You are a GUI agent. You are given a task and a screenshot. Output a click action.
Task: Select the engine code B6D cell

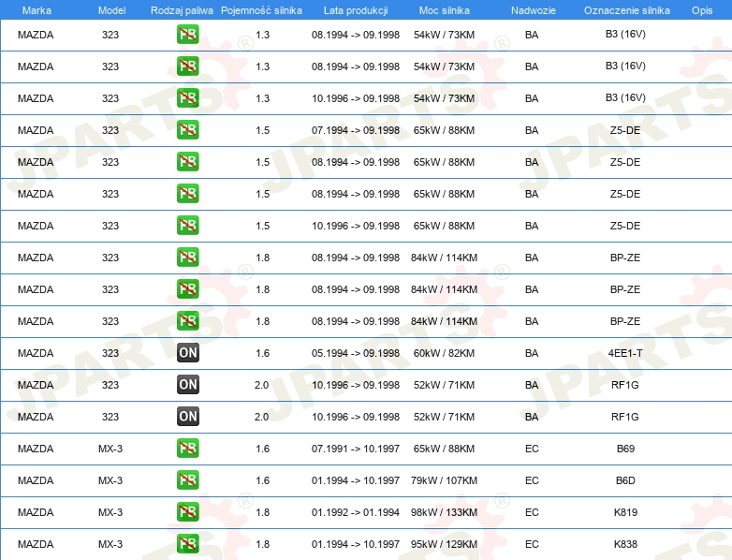[x=625, y=480]
